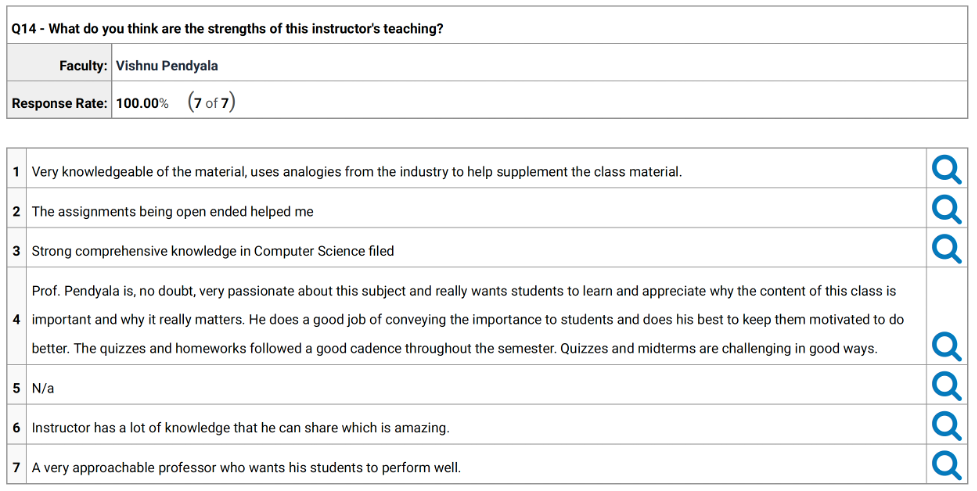Click magnifier beside Computer Science knowledge response
977x491 pixels.
(x=945, y=247)
